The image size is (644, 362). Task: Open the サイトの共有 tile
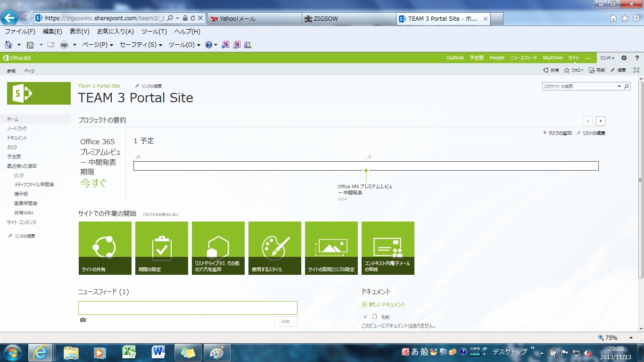tap(105, 248)
